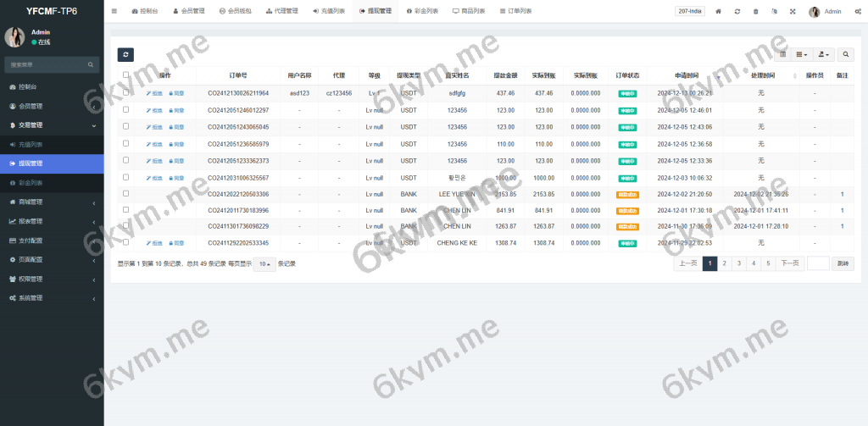This screenshot has height=426, width=868.
Task: Switch to the 商品列表 top tab
Action: (469, 11)
